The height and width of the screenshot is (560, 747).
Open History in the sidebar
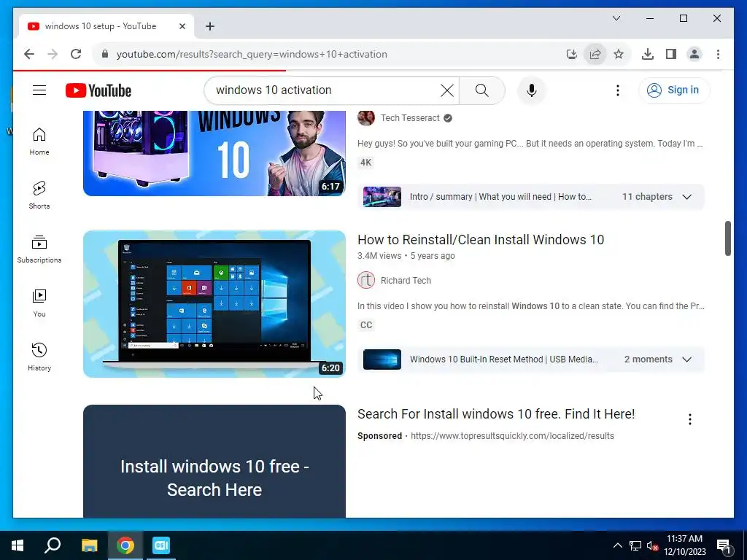coord(39,357)
